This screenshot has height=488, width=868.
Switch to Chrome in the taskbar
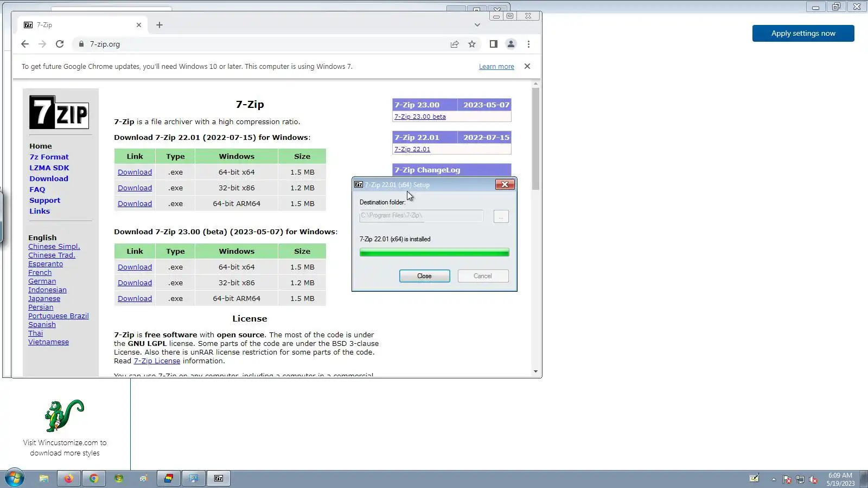[x=94, y=478]
